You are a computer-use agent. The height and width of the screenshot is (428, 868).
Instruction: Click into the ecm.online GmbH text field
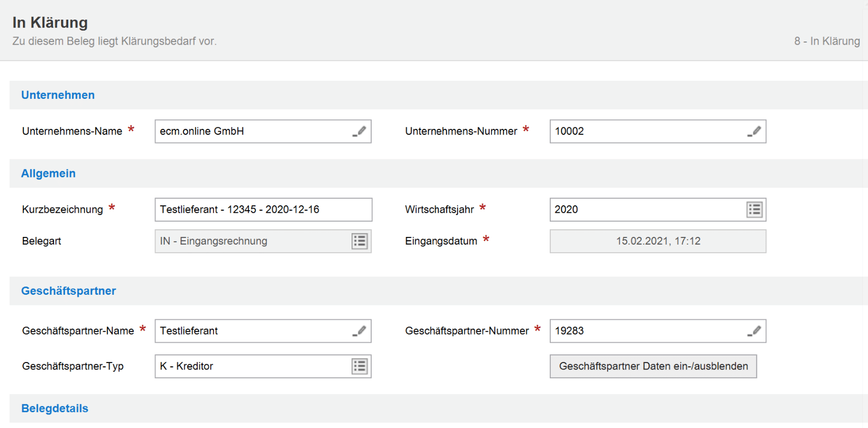coord(251,132)
